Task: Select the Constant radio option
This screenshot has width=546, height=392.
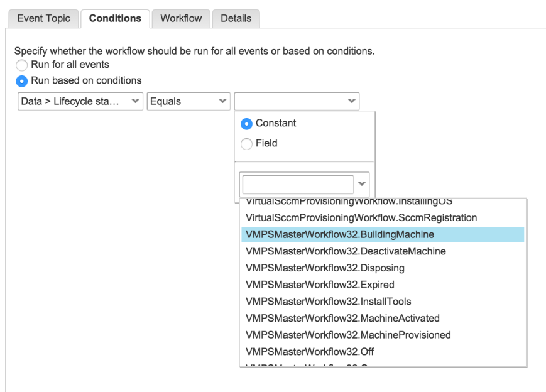Action: click(246, 124)
